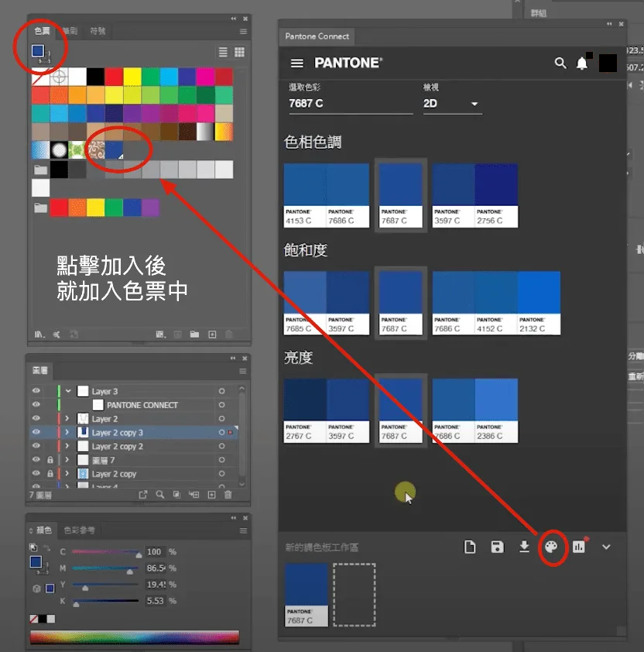Switch to the 色彩參考 tab
644x652 pixels.
pos(79,530)
